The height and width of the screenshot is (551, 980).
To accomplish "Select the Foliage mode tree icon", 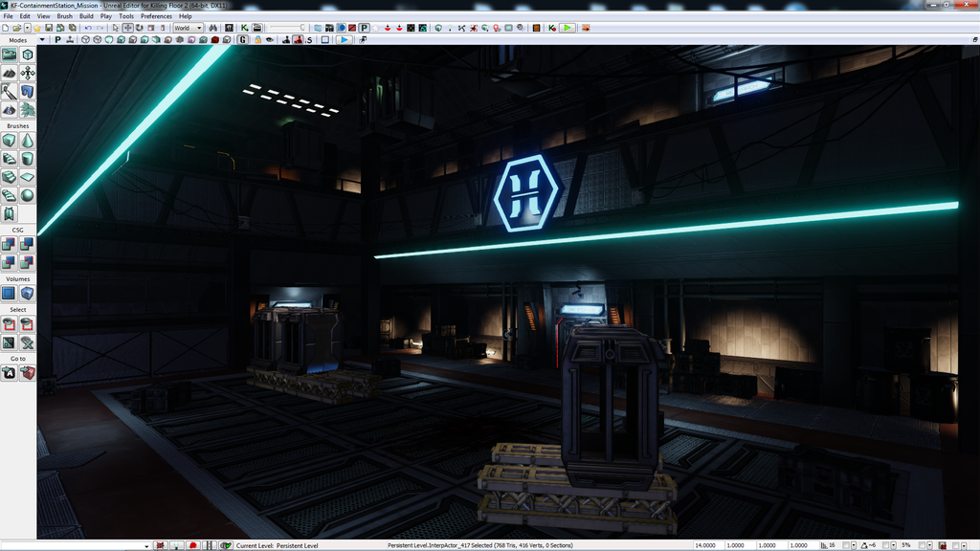I will [28, 110].
